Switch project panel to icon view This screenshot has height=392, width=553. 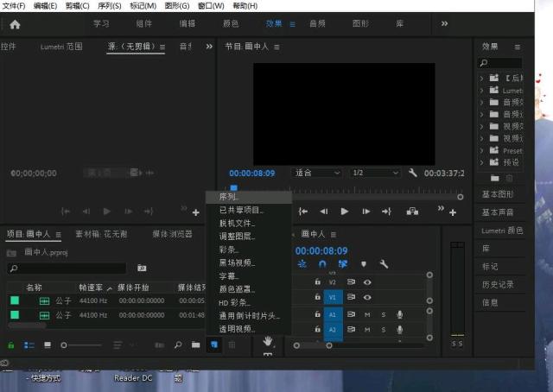[48, 345]
